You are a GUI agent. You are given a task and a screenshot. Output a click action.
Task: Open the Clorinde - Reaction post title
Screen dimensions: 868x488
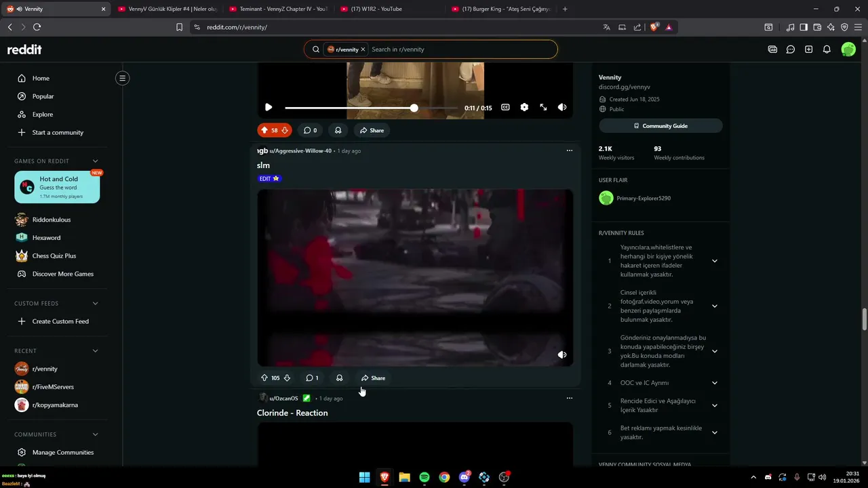(292, 413)
